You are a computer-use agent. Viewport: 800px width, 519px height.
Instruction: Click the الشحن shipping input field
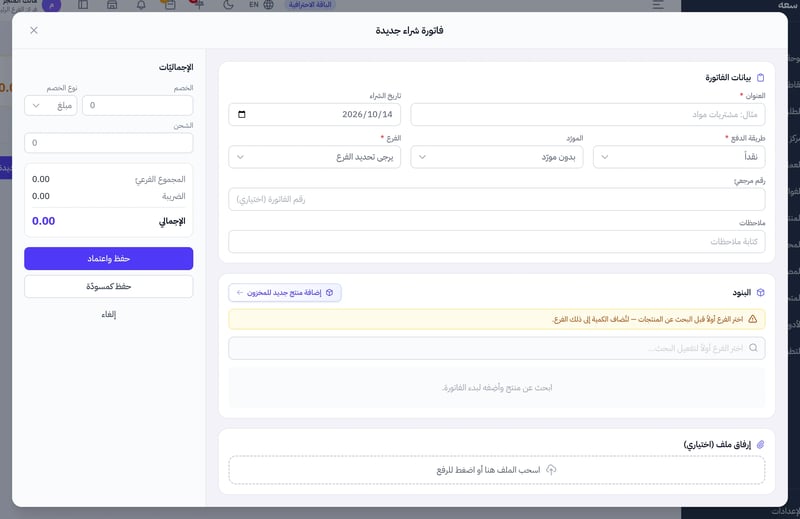[x=109, y=143]
